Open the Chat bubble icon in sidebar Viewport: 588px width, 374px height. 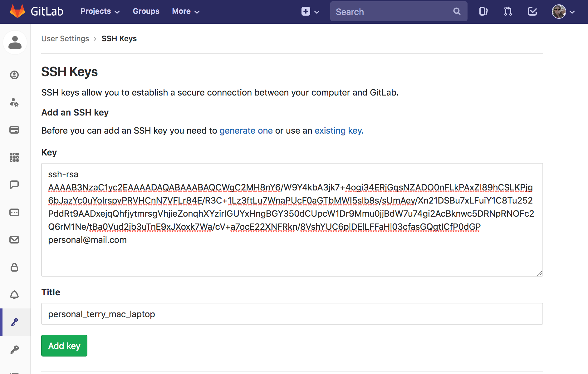click(x=14, y=185)
